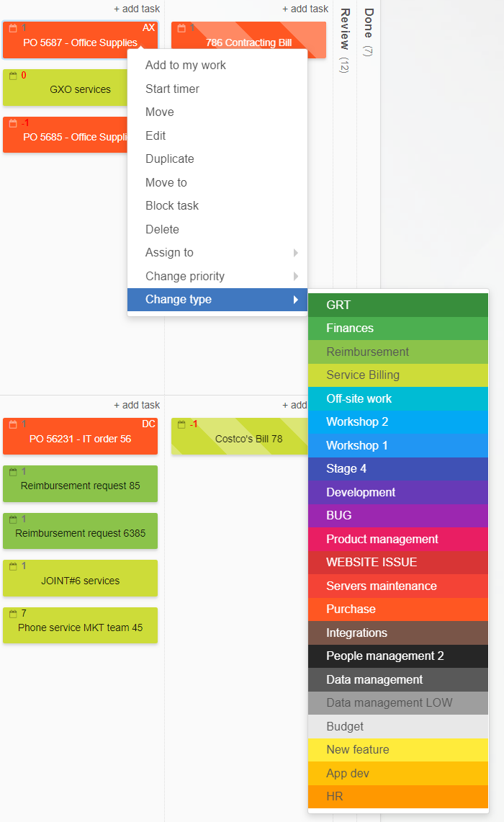Viewport: 504px width, 822px height.
Task: Select Block task in the context menu
Action: point(171,205)
